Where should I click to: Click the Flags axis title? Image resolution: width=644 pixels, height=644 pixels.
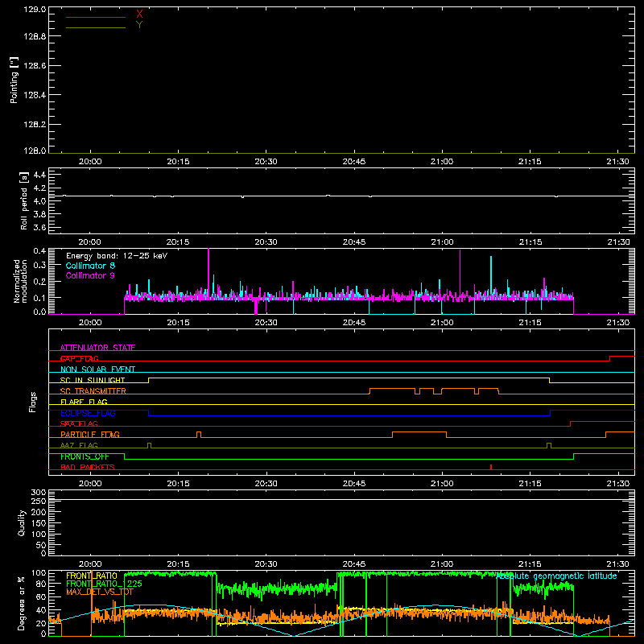32,402
